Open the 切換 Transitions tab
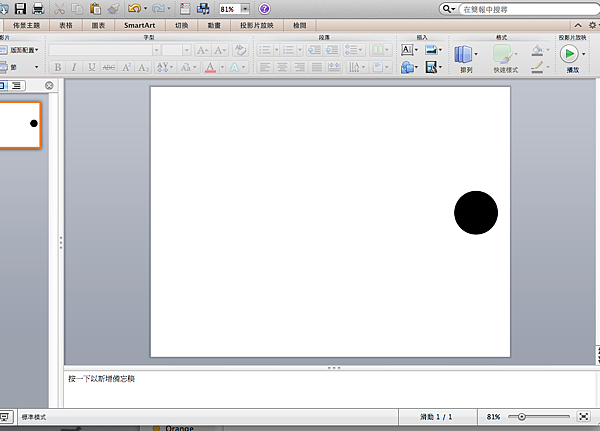The width and height of the screenshot is (600, 431). [182, 25]
